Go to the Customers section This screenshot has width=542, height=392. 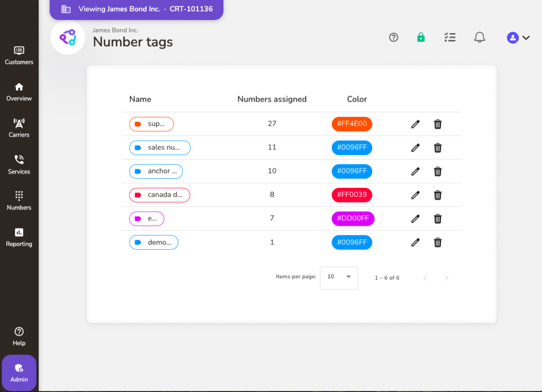19,56
